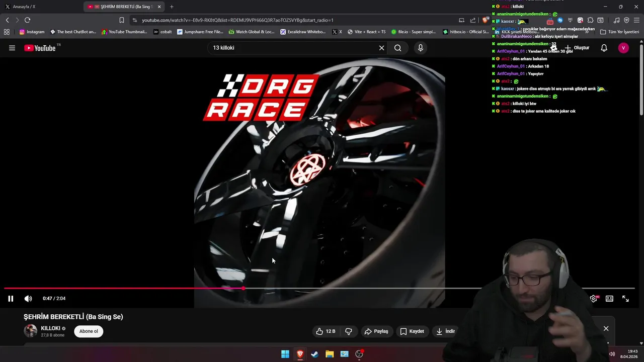Open the Shazam extension
644x362 pixels.
560,20
